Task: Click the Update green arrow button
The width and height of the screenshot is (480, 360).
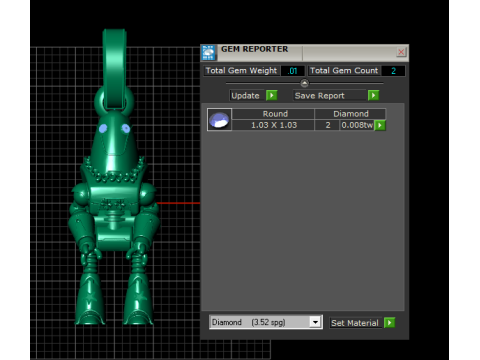Action: pyautogui.click(x=272, y=96)
